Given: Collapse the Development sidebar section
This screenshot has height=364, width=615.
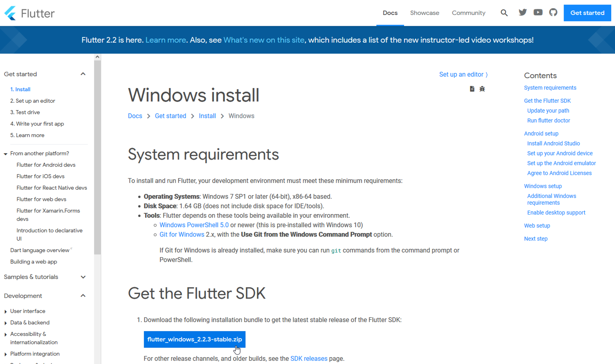Looking at the screenshot, I should pos(83,296).
